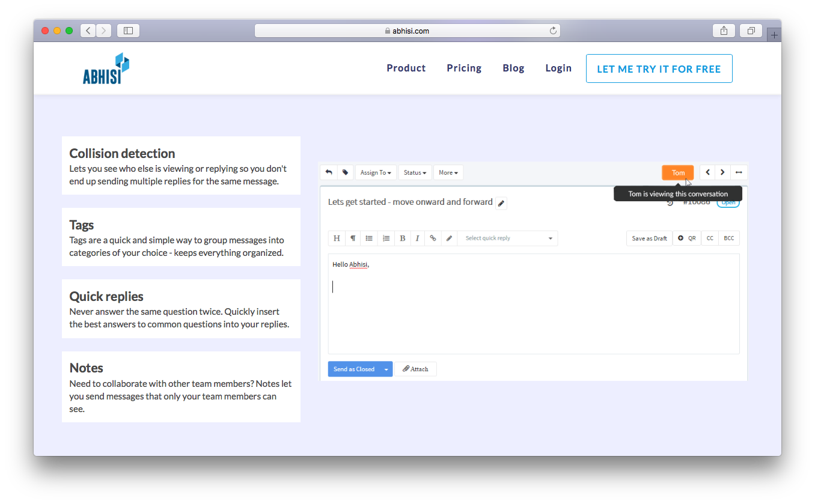Select the Tags feature card
This screenshot has width=815, height=504.
click(181, 237)
